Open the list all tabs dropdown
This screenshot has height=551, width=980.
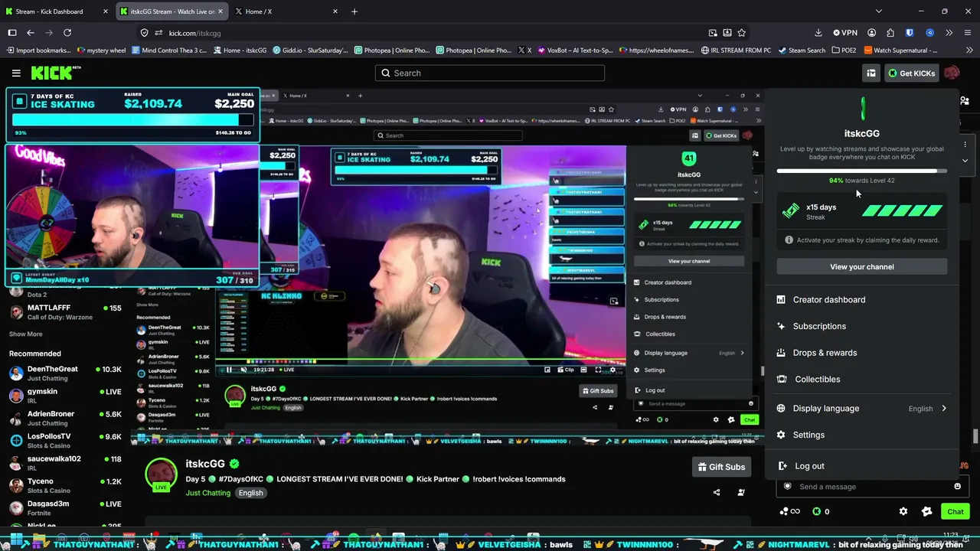(879, 11)
